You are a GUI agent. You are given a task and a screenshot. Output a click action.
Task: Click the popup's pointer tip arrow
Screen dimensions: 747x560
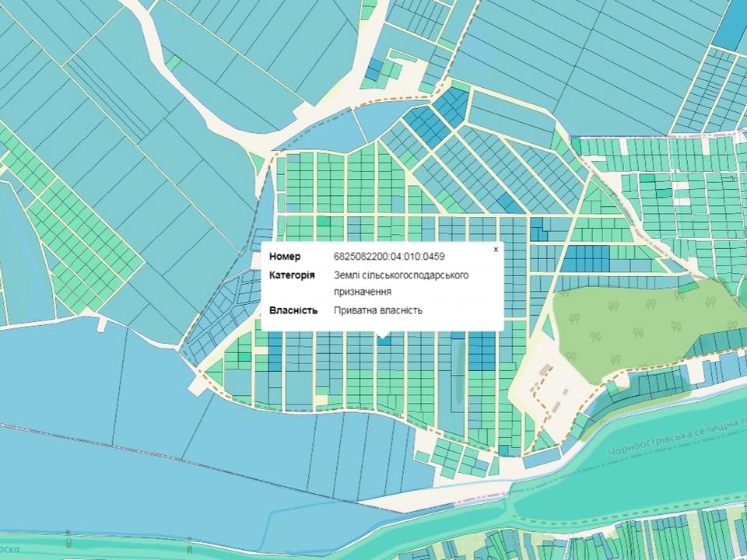tap(382, 336)
